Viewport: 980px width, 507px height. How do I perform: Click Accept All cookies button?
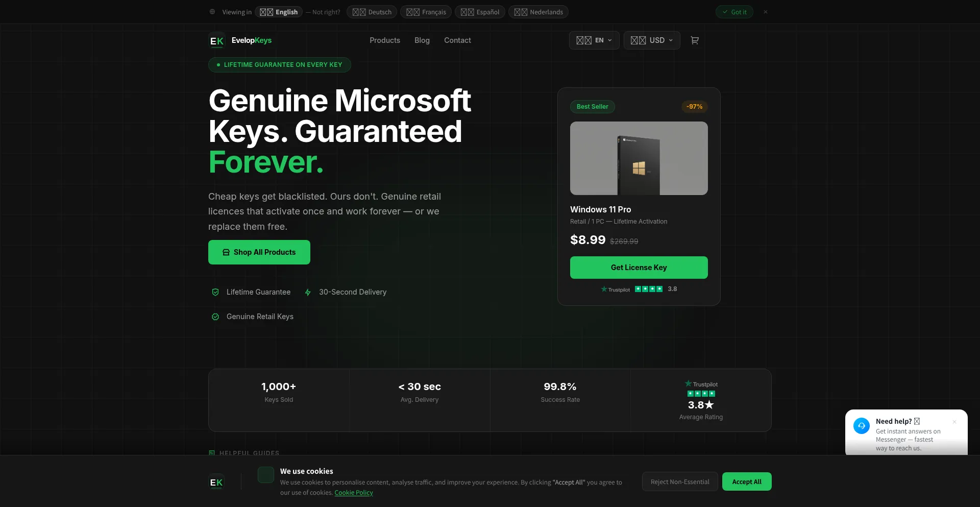click(747, 481)
